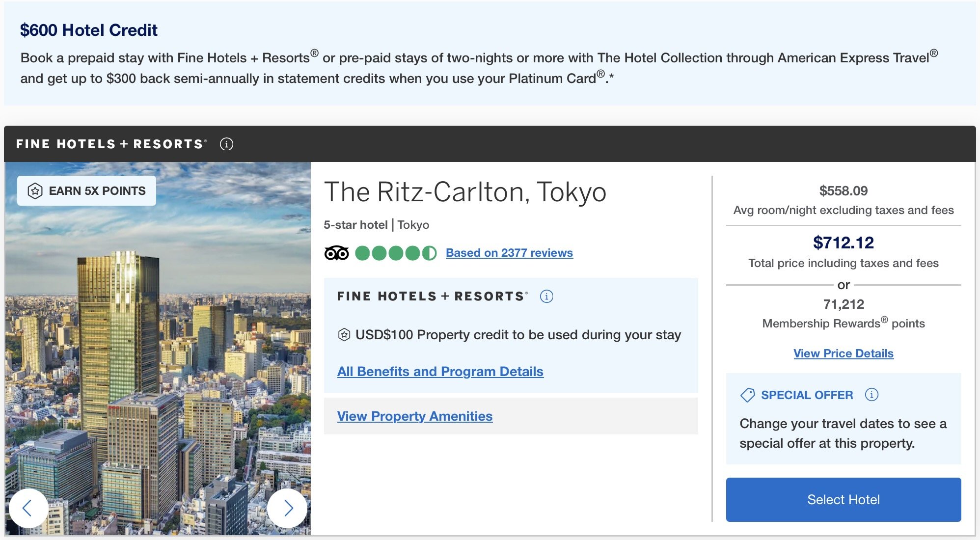Open View Price Details link

tap(844, 353)
